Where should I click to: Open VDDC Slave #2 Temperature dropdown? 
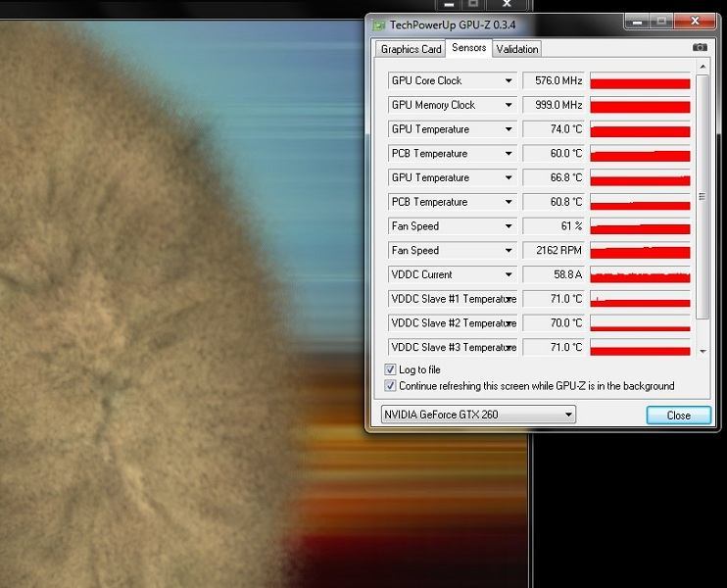pyautogui.click(x=510, y=323)
